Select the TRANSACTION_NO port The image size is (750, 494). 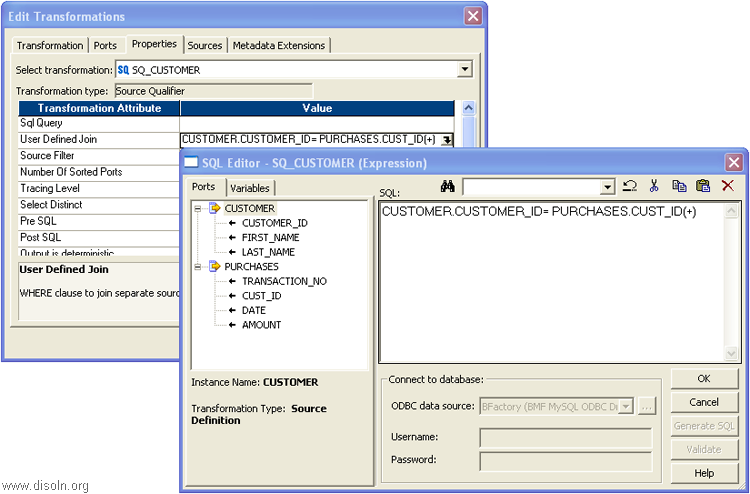pyautogui.click(x=284, y=281)
